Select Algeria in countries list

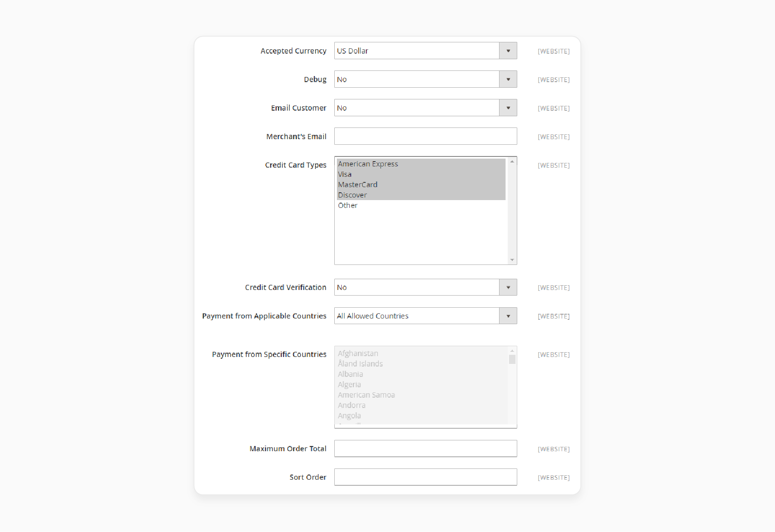[421, 385]
